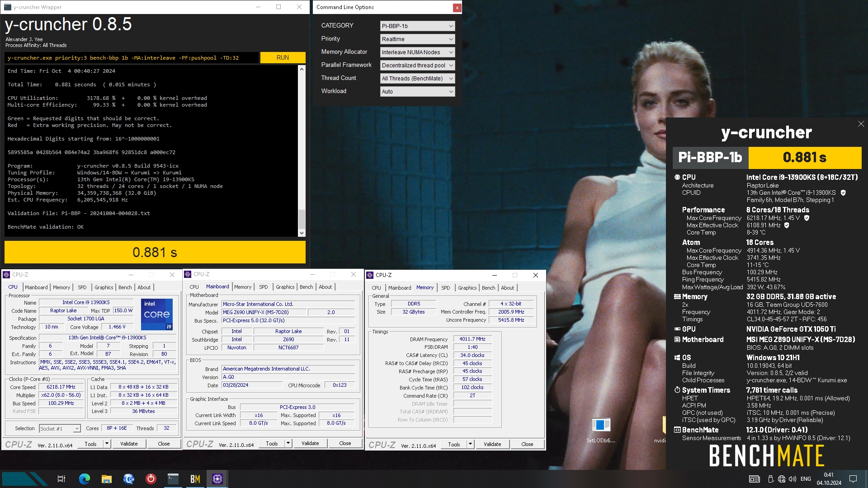Open the Socket #1 selection dropdown
The width and height of the screenshot is (868, 488).
pyautogui.click(x=60, y=428)
